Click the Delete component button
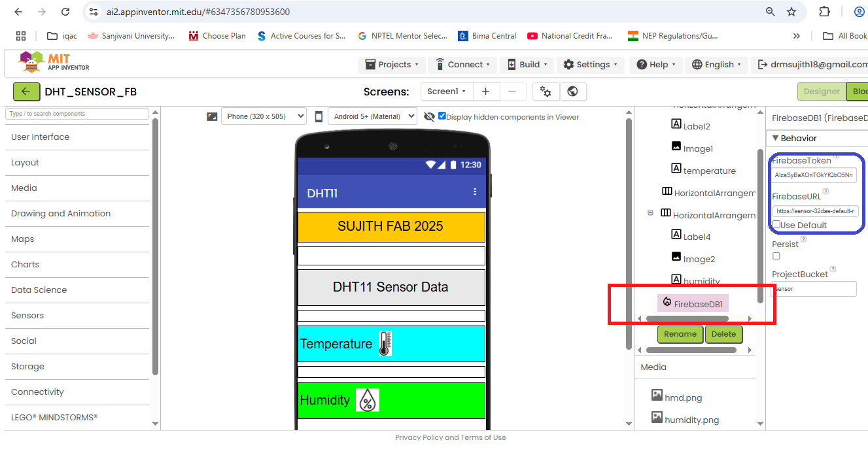The image size is (868, 470). (x=723, y=334)
